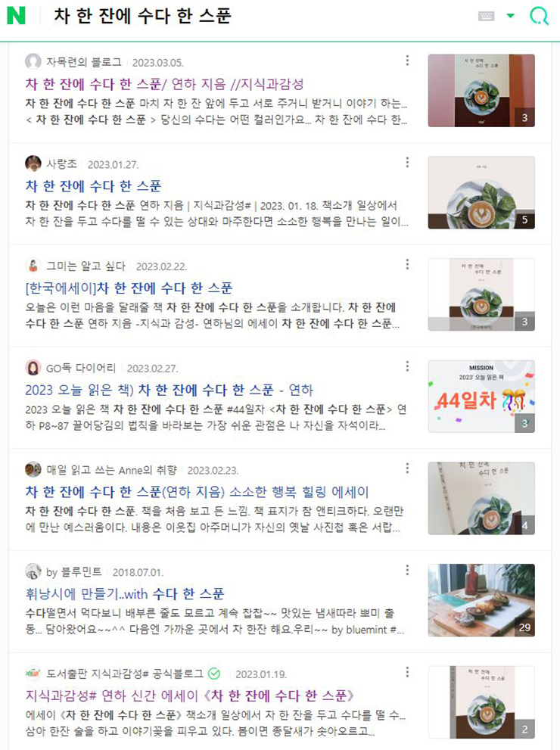This screenshot has height=750, width=560.
Task: Open 자목련의 블로그 profile avatar
Action: coord(33,62)
